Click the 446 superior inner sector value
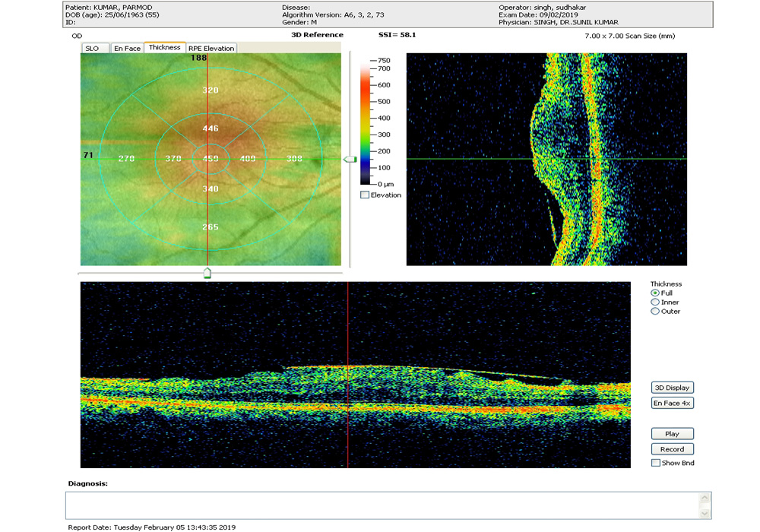Viewport: 760px width, 532px height. (x=211, y=128)
